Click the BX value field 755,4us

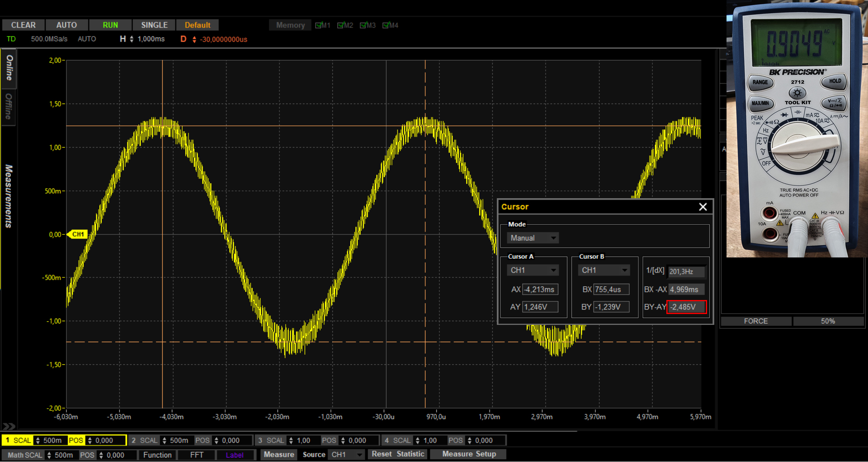pos(611,290)
